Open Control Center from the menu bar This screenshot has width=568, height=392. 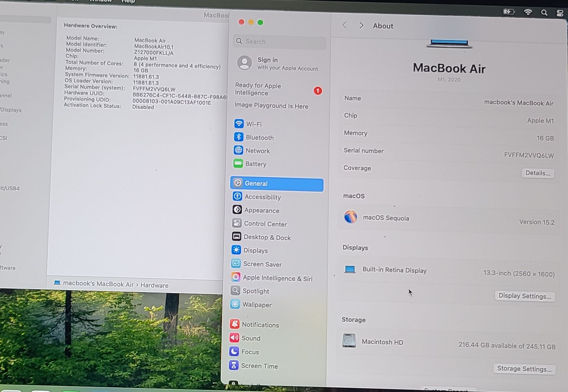click(x=560, y=13)
